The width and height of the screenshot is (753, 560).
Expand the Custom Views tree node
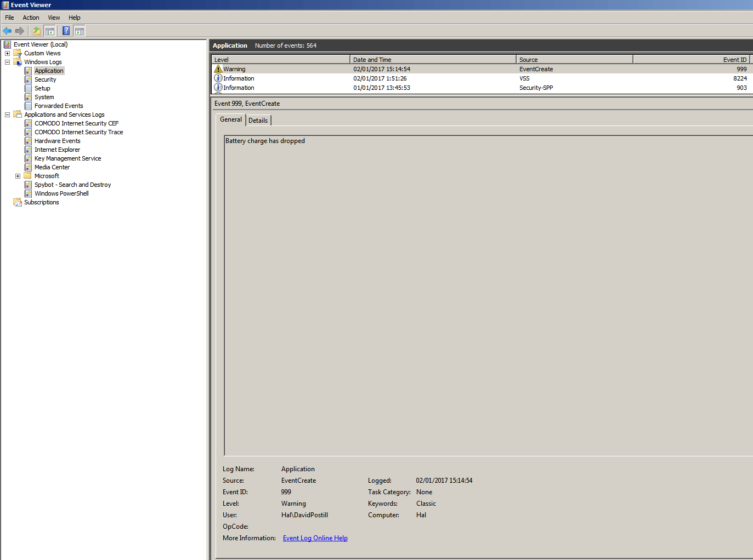pos(8,53)
